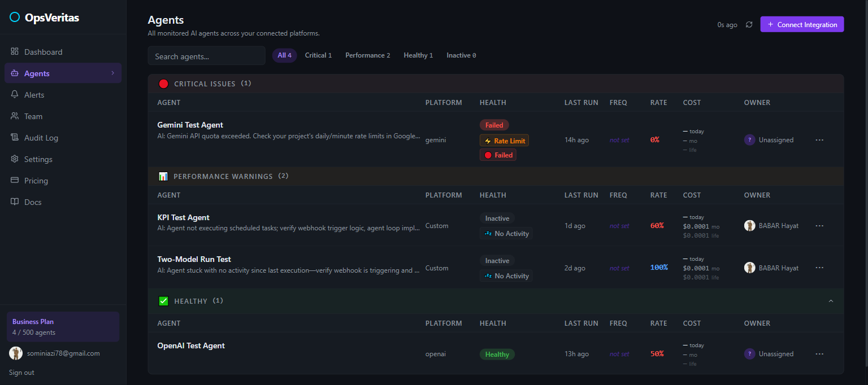
Task: Expand the Agents sidebar chevron arrow
Action: pos(112,73)
